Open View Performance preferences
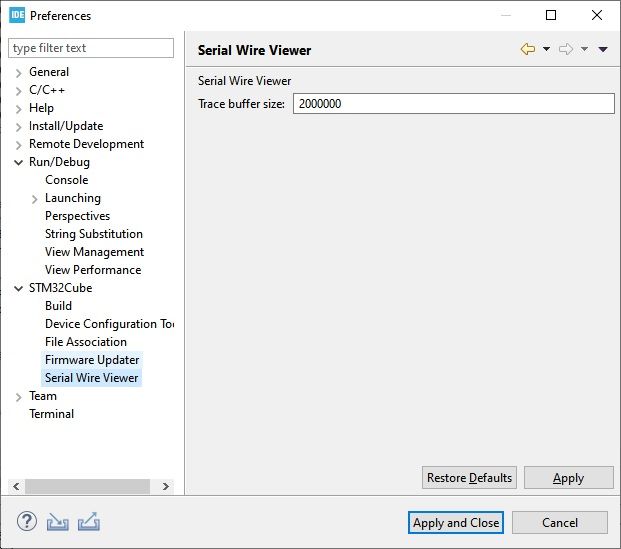This screenshot has height=549, width=621. [93, 270]
